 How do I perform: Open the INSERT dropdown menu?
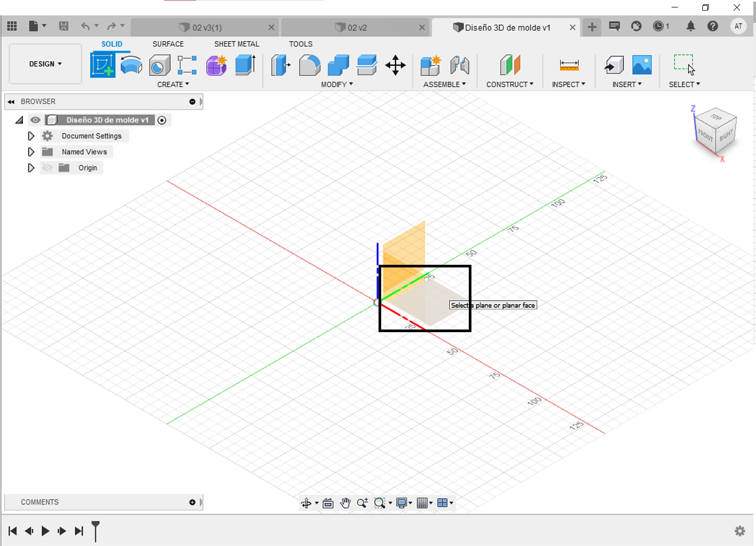tap(627, 84)
